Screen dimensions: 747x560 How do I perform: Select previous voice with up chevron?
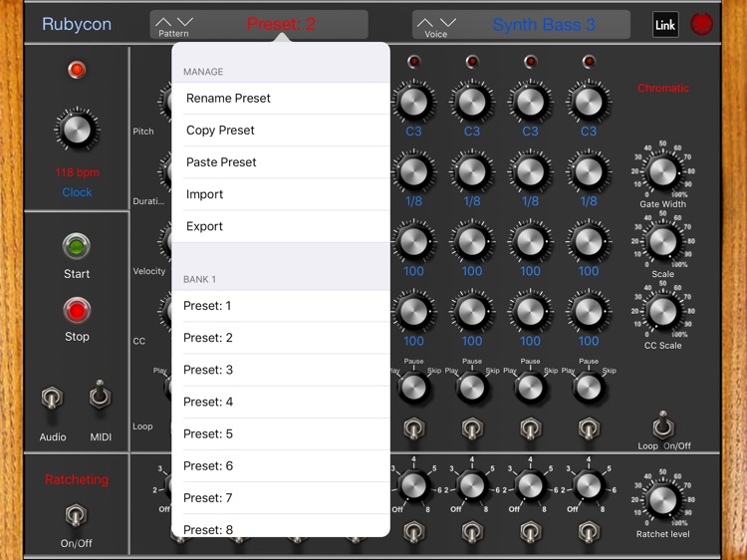point(425,22)
